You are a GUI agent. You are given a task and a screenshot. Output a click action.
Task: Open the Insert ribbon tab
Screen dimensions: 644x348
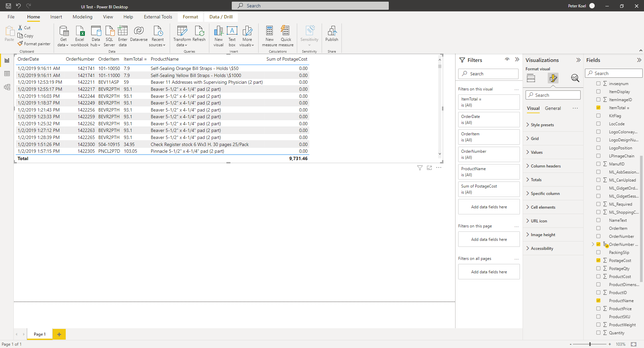point(56,17)
